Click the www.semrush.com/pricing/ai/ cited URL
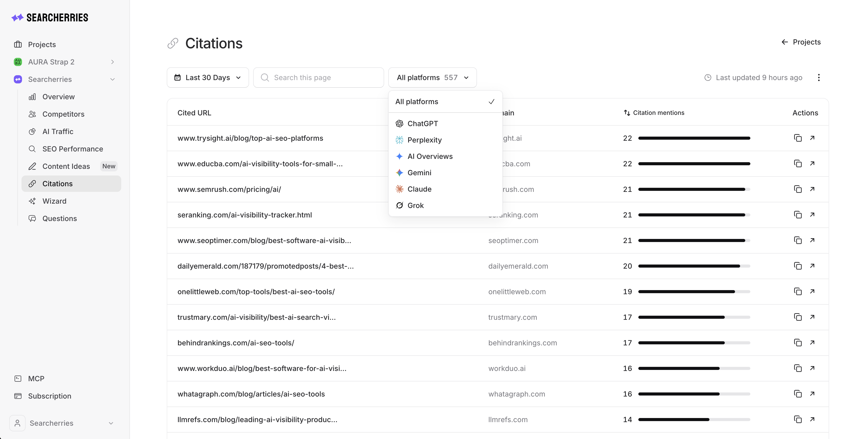 click(x=229, y=190)
